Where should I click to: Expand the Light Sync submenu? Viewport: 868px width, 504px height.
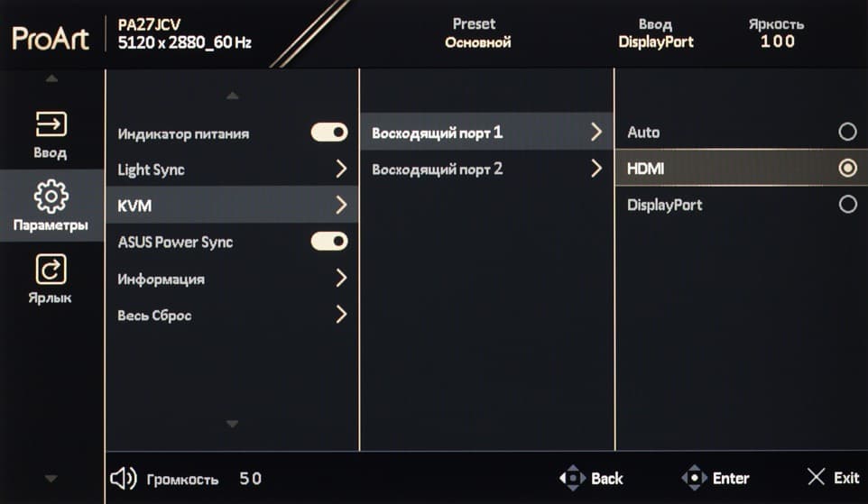point(341,169)
